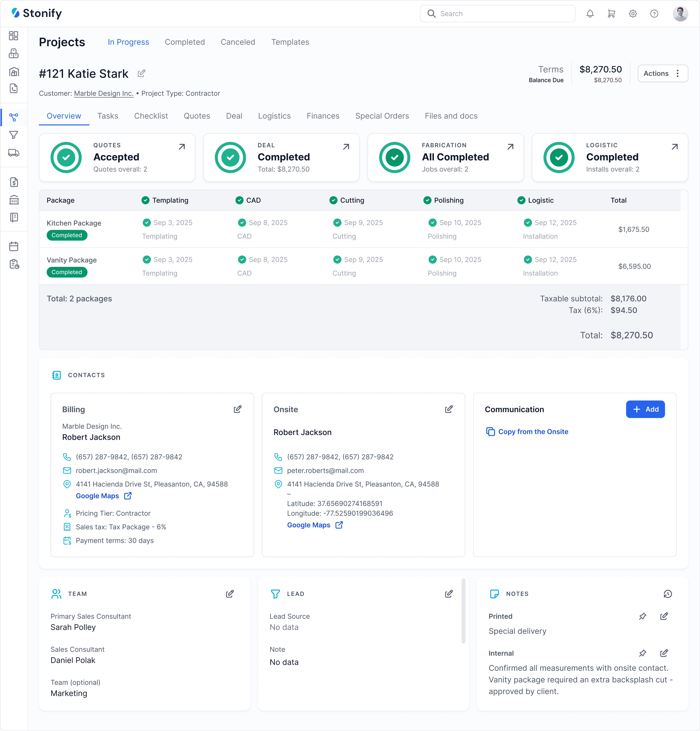This screenshot has height=731, width=700.
Task: Click the delivery truck icon in sidebar
Action: [x=14, y=153]
